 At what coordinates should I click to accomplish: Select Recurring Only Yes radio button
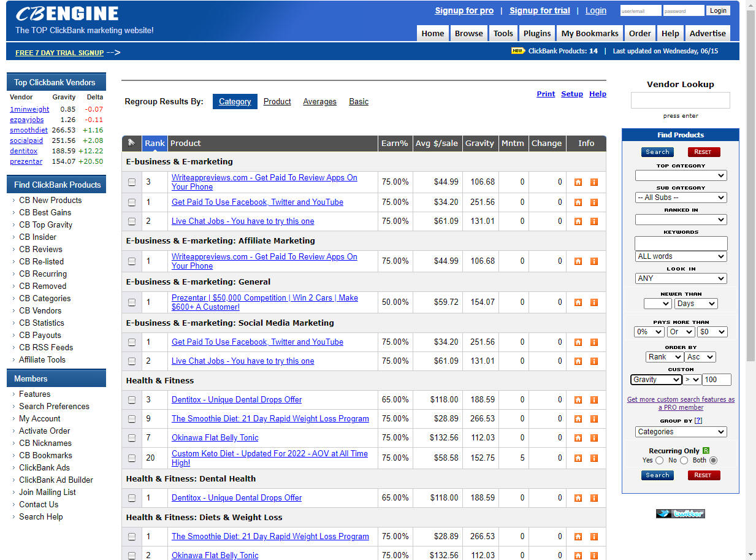(660, 460)
